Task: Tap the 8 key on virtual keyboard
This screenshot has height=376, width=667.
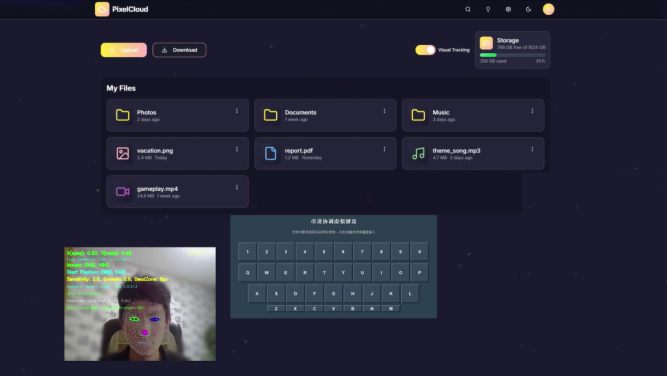Action: (x=381, y=252)
